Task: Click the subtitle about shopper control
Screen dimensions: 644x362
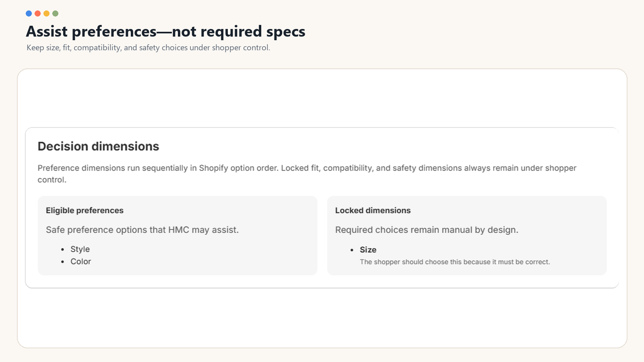Action: [148, 47]
